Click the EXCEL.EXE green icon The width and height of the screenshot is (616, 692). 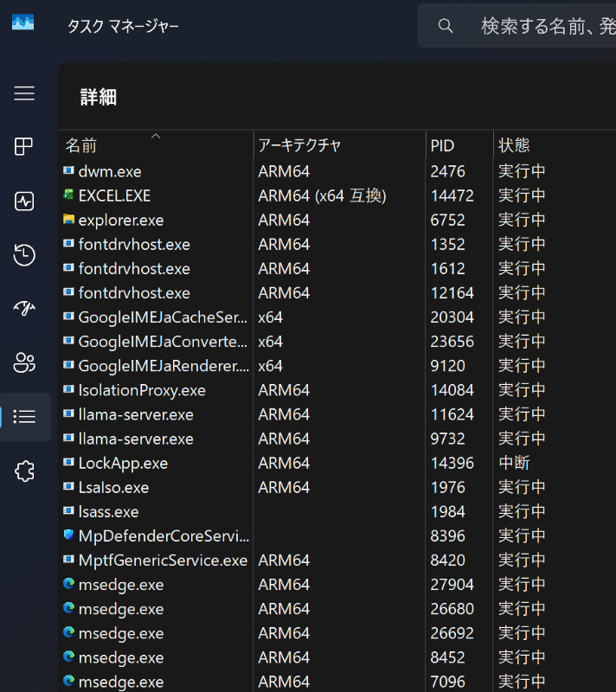[x=68, y=195]
